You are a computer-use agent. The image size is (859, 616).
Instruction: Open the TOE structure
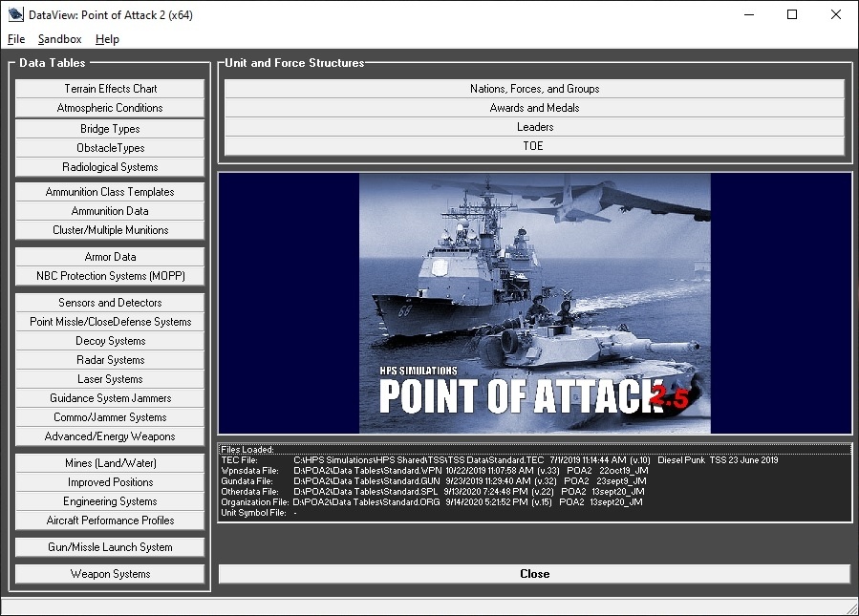coord(535,146)
